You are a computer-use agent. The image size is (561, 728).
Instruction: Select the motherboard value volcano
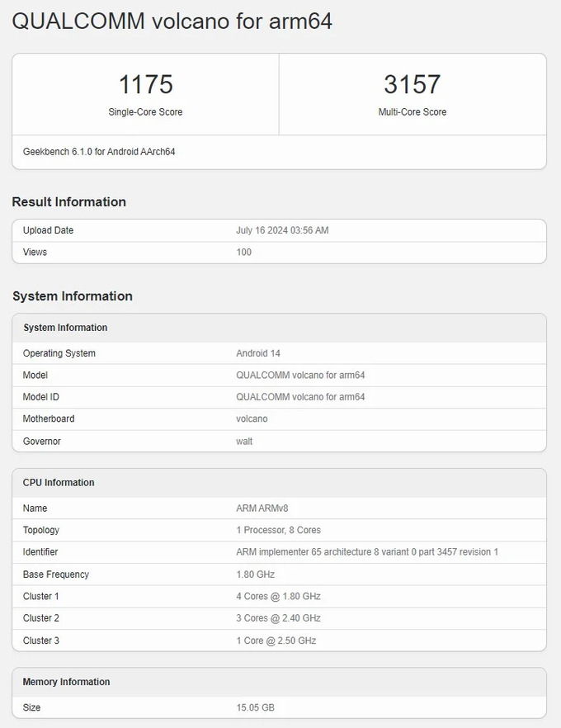[252, 418]
